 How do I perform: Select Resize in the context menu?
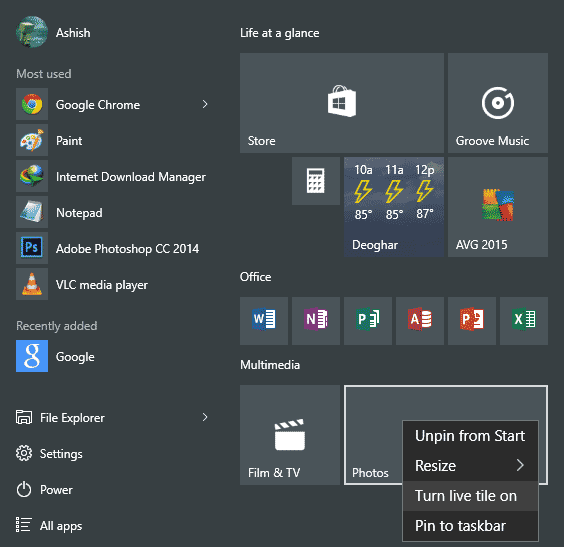470,466
